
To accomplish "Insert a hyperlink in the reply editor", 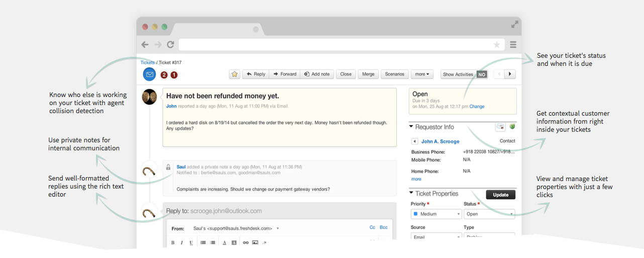I will tap(246, 242).
